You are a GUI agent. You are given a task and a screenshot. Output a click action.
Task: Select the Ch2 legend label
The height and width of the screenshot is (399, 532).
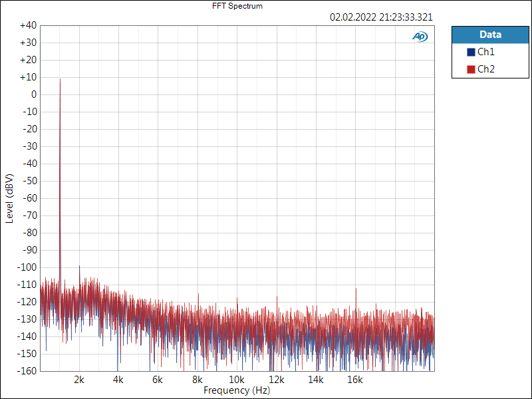(x=486, y=69)
